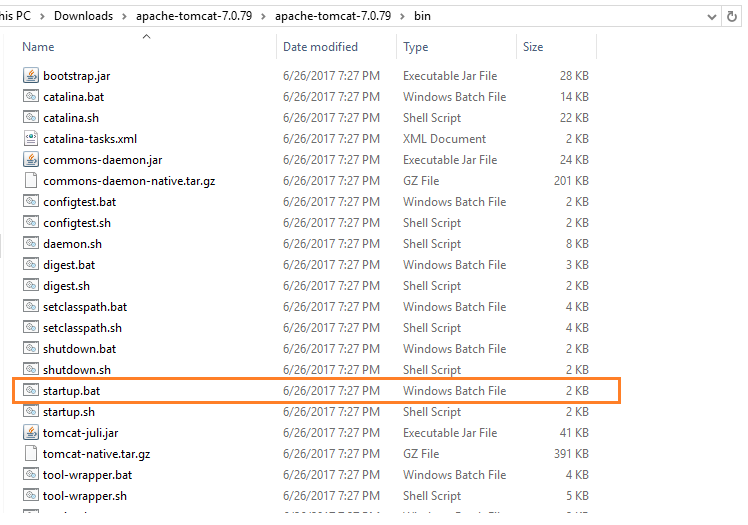748x525 pixels.
Task: Select the tool-wrapper.sh file name
Action: tap(85, 496)
